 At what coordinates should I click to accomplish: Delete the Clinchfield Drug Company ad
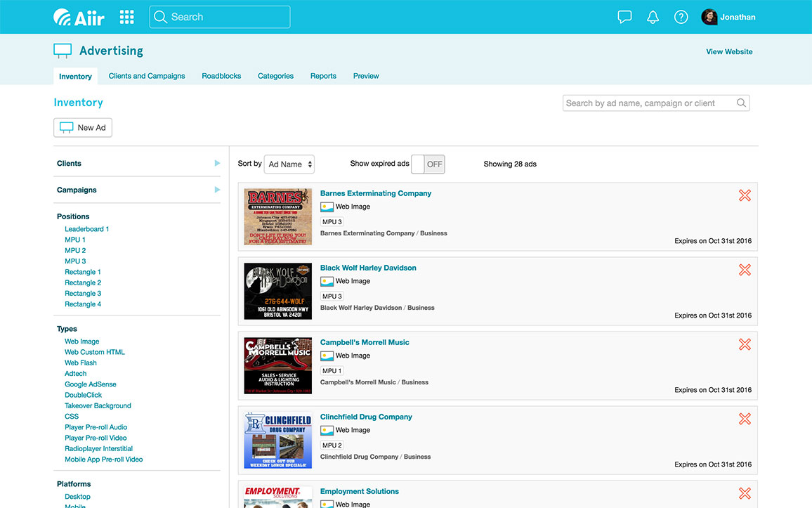click(x=745, y=419)
